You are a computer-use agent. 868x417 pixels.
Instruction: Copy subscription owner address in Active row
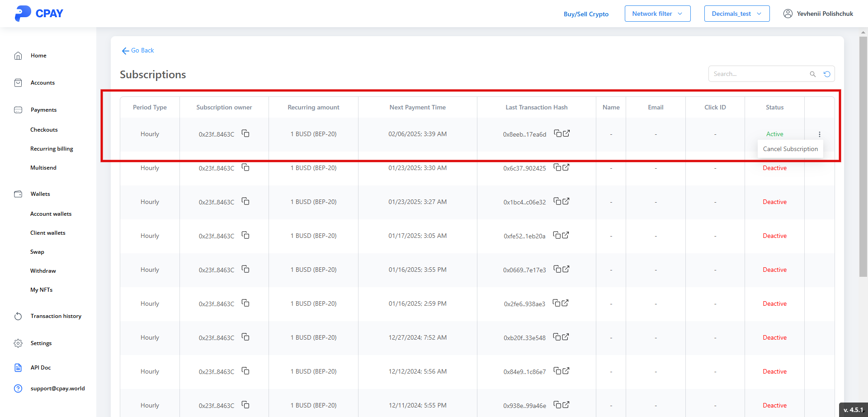(x=245, y=133)
